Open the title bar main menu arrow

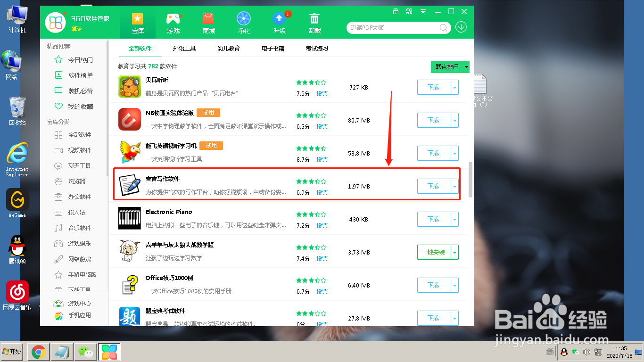click(x=423, y=11)
